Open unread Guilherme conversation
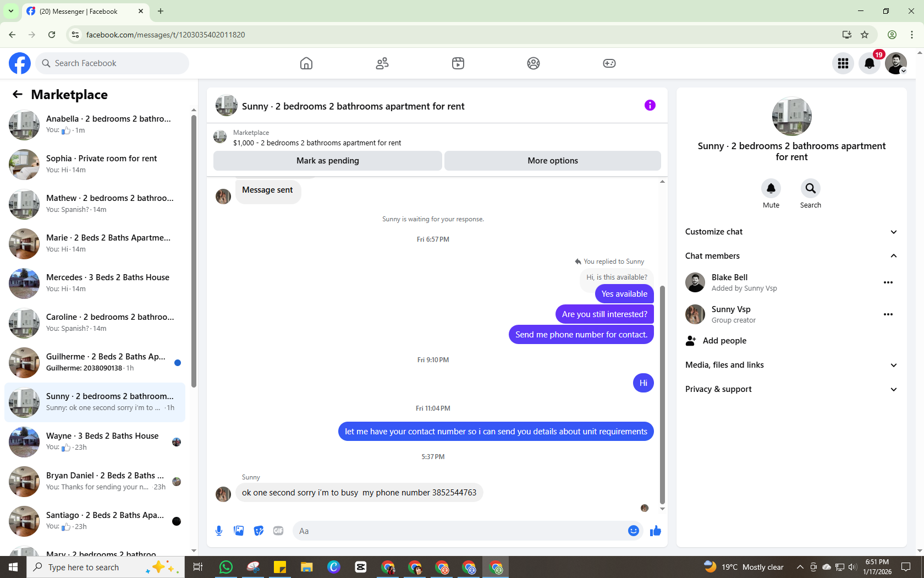924x578 pixels. pyautogui.click(x=95, y=363)
